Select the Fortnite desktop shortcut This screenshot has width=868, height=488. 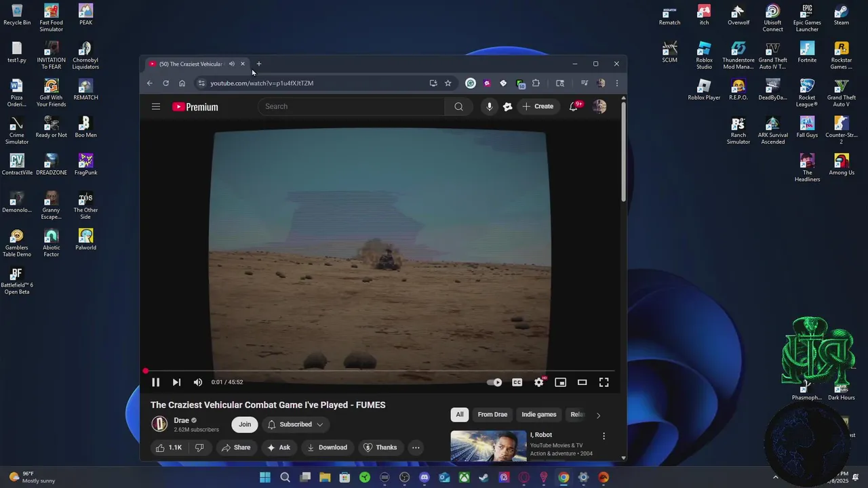tap(807, 52)
